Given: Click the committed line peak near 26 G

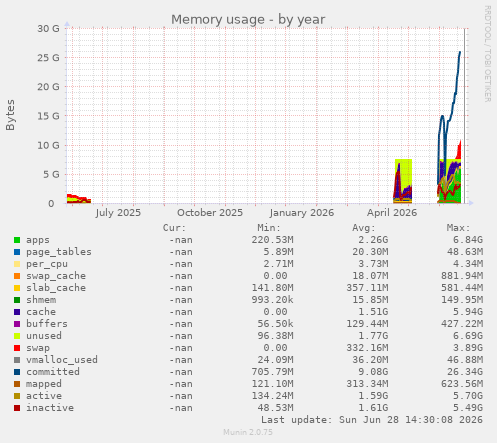Looking at the screenshot, I should coord(460,52).
